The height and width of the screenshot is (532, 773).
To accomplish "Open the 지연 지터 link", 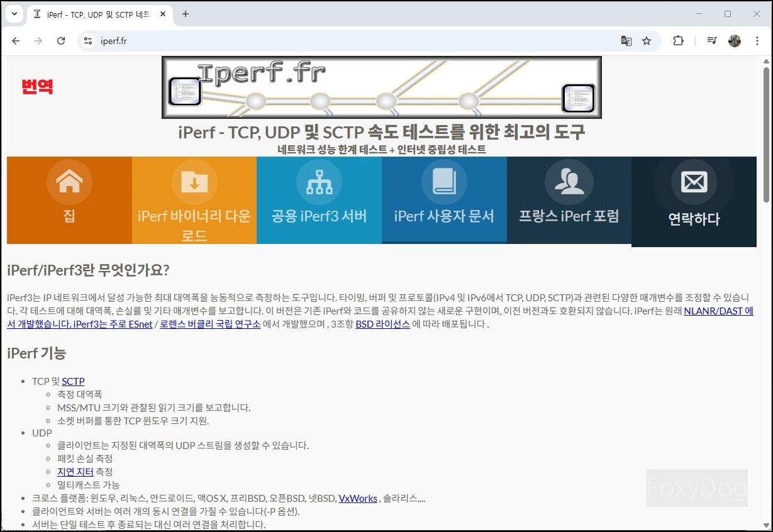I will click(75, 472).
